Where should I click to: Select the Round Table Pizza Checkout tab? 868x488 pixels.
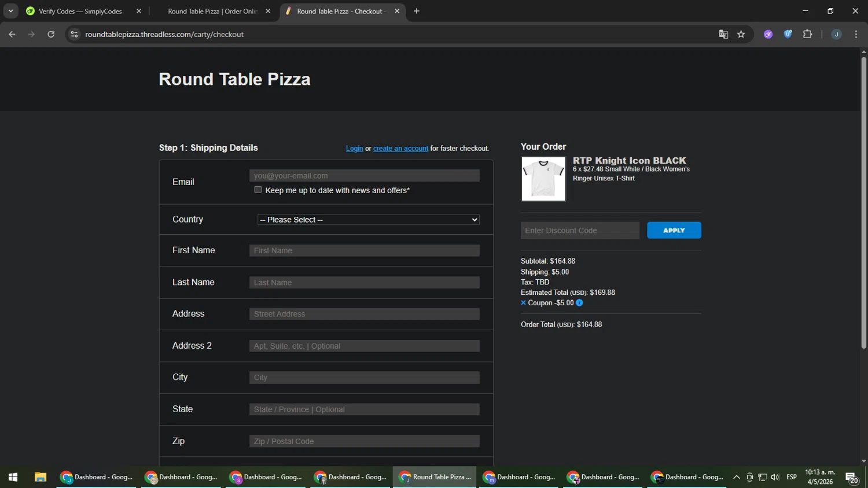coord(341,11)
